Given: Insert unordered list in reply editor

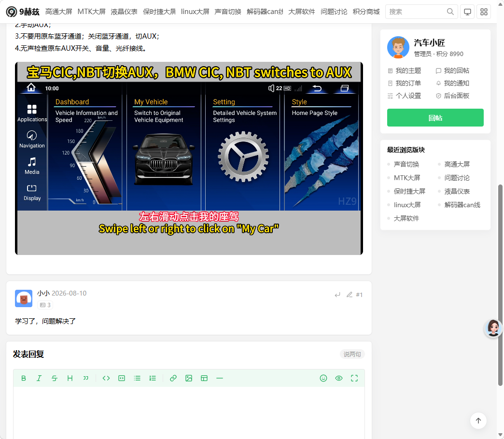Looking at the screenshot, I should [x=137, y=378].
